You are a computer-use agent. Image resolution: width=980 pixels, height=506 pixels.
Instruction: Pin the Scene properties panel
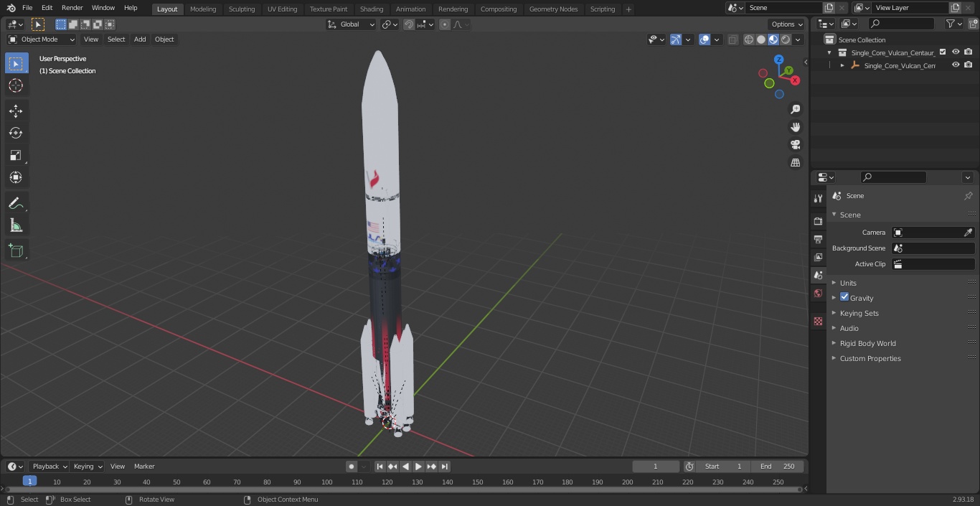(968, 196)
